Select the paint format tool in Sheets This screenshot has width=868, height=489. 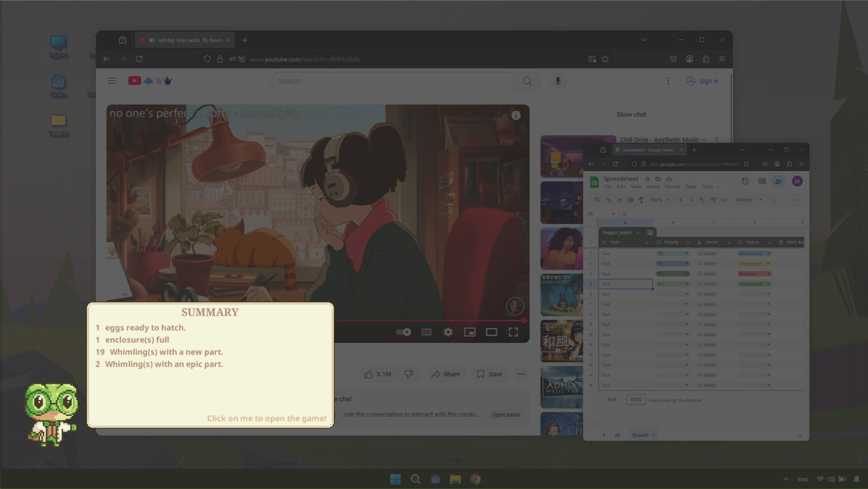pyautogui.click(x=641, y=200)
